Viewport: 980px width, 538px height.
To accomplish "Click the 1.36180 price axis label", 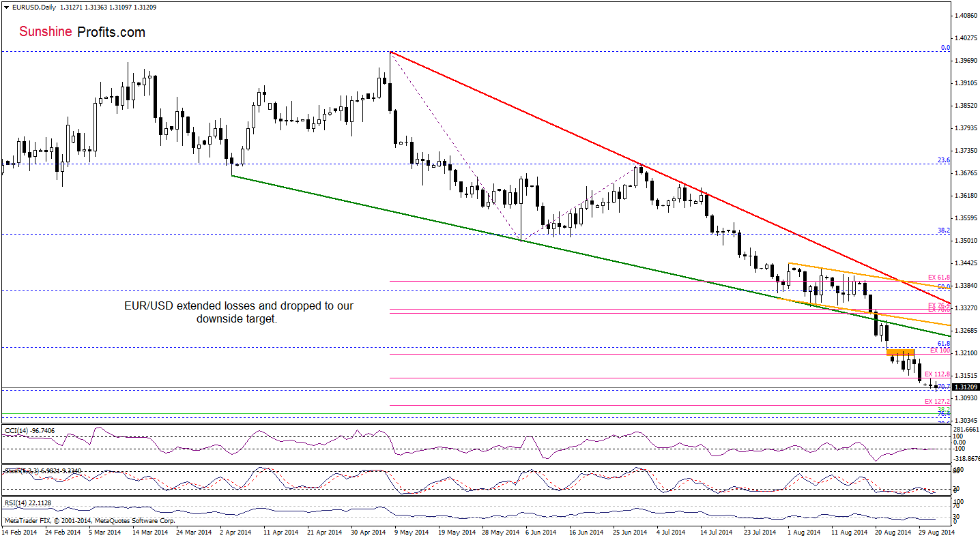I will [966, 195].
